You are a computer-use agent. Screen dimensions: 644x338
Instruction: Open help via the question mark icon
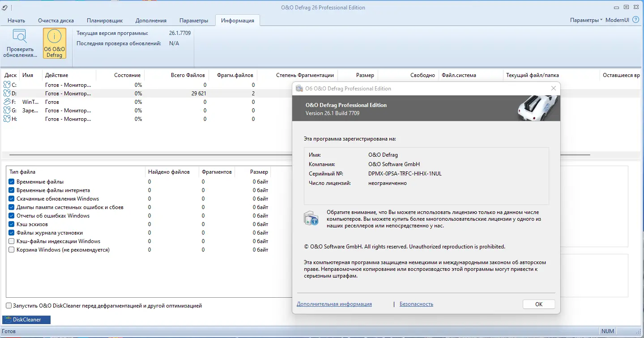pyautogui.click(x=635, y=20)
